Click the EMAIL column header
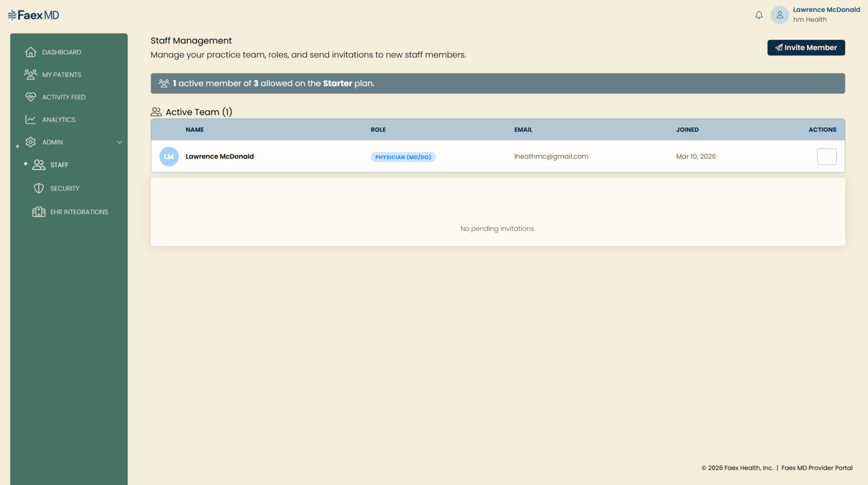 [x=523, y=130]
